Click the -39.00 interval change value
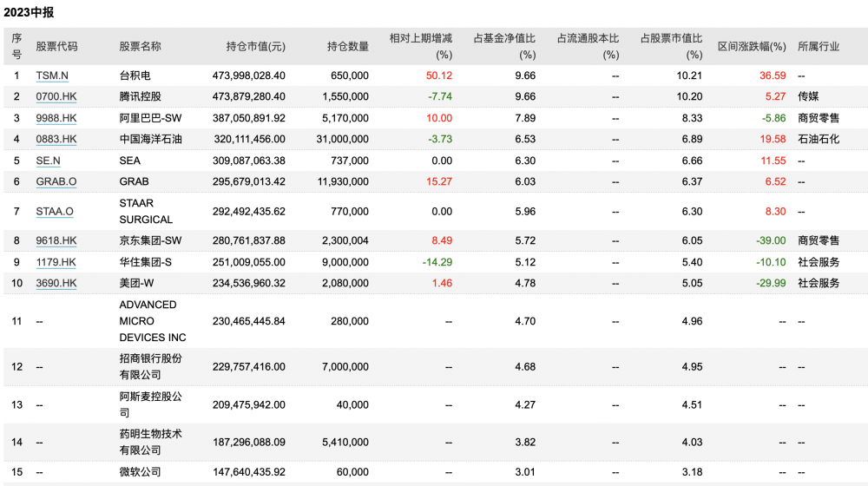 (x=771, y=240)
